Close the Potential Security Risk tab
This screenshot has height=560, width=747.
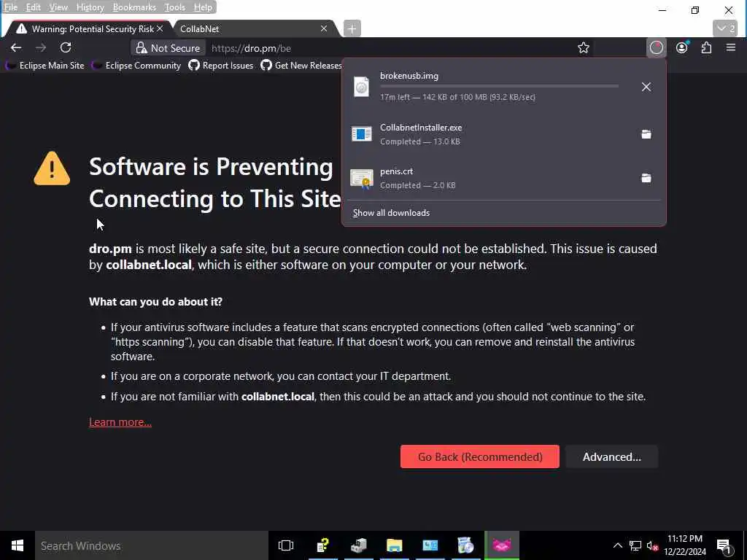tap(160, 28)
